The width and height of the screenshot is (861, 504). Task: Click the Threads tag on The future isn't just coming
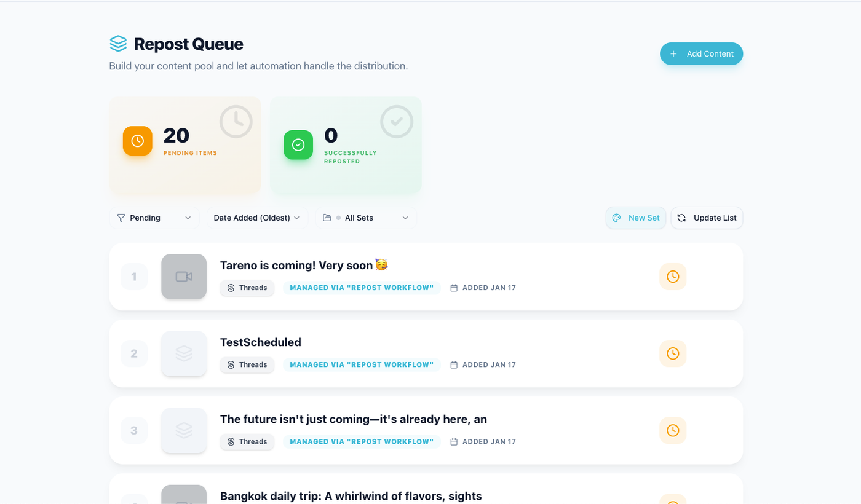(247, 441)
